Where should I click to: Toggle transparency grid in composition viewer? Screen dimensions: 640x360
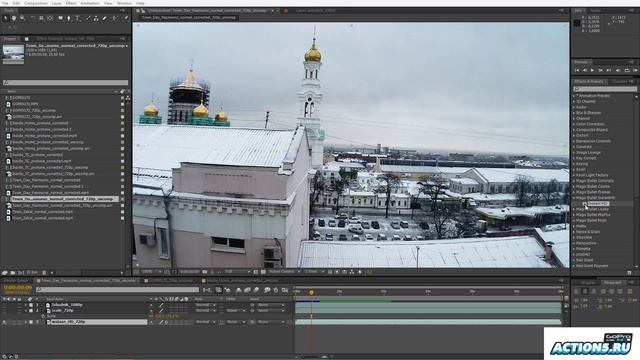pyautogui.click(x=262, y=271)
